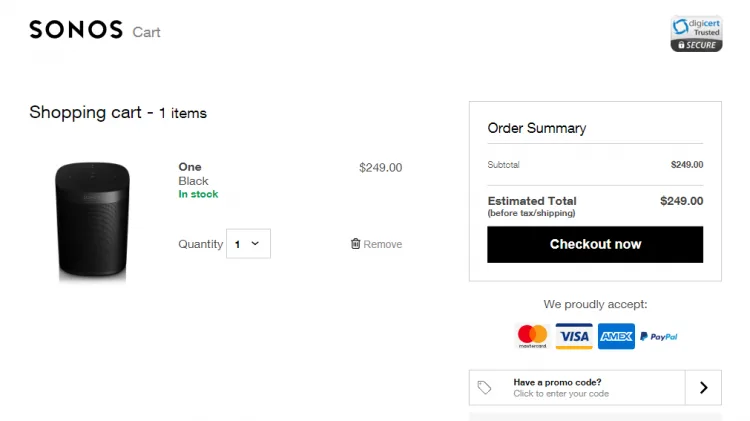Image resolution: width=750 pixels, height=421 pixels.
Task: Click the One product name
Action: pyautogui.click(x=190, y=167)
